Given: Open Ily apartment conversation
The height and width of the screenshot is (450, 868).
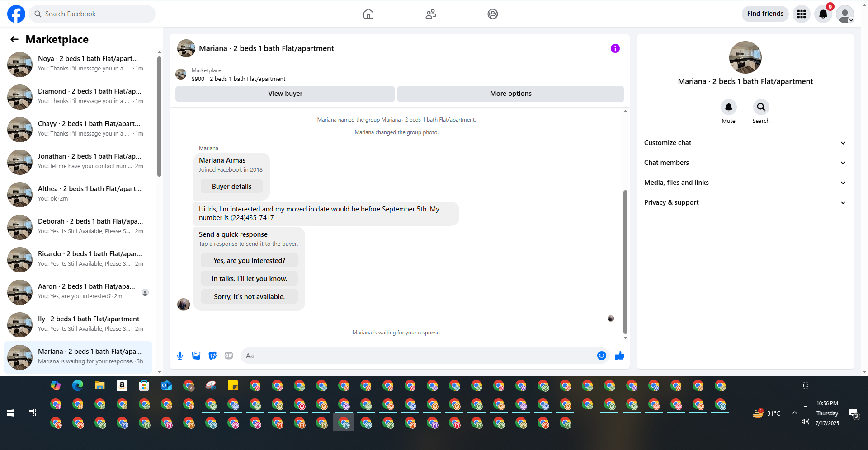Looking at the screenshot, I should point(78,324).
